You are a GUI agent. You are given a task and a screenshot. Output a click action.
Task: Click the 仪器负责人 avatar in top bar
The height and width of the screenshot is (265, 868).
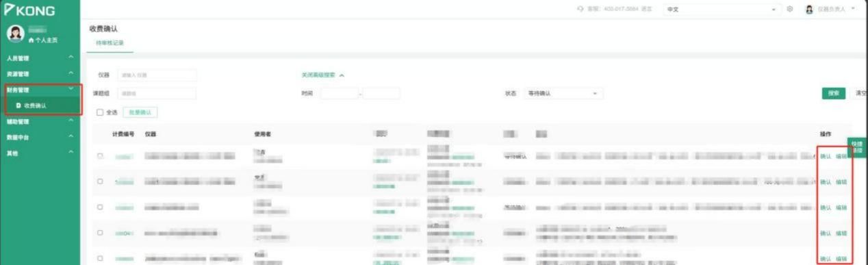pos(809,9)
